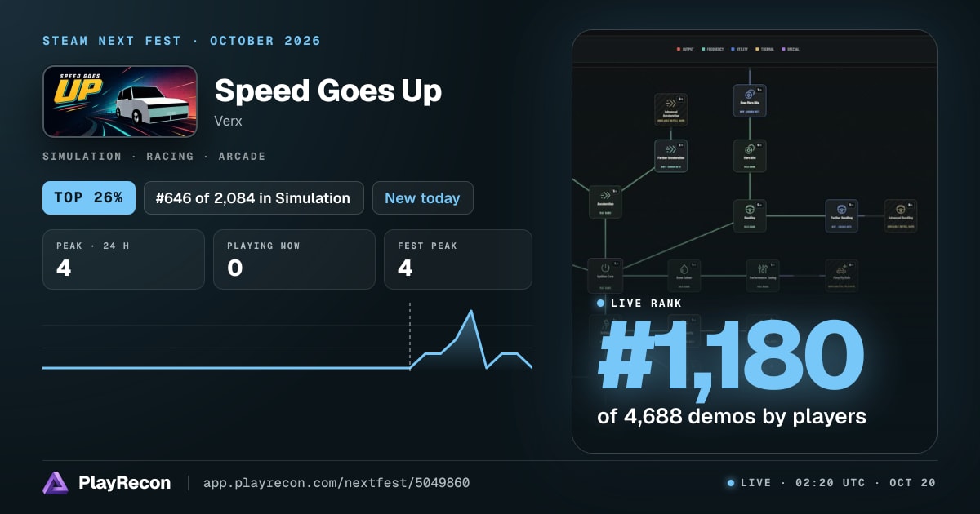
Task: Select the topmost blue coins upgrade node
Action: 750,100
